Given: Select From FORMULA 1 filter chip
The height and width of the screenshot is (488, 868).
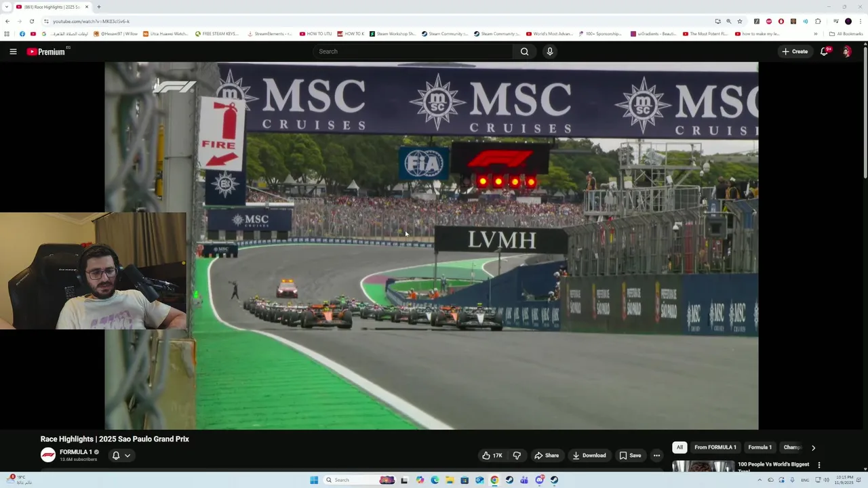Looking at the screenshot, I should pyautogui.click(x=715, y=447).
